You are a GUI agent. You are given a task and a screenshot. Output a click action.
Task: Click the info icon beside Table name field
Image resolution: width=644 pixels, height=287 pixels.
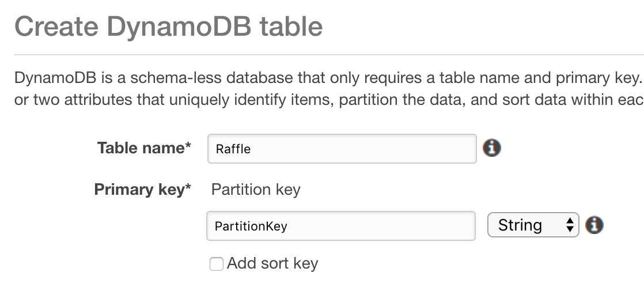coord(491,148)
